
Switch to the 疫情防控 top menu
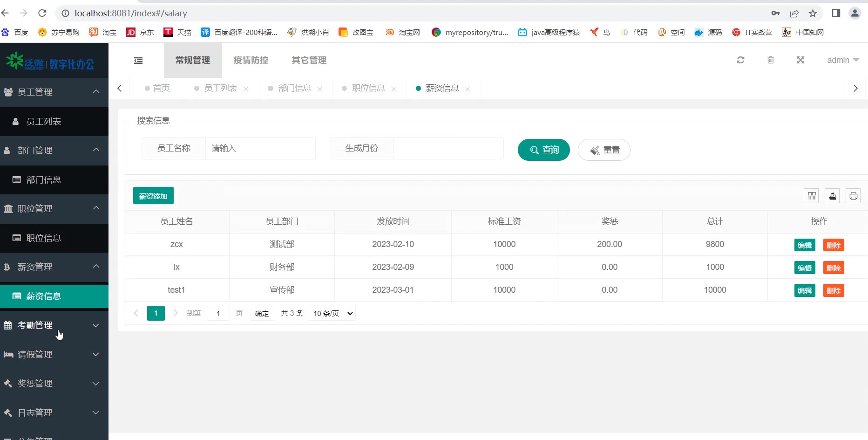tap(251, 60)
